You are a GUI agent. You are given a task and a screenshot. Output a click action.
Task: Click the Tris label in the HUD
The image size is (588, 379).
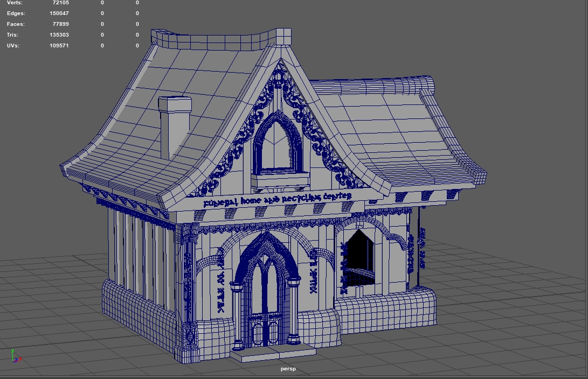click(x=13, y=34)
